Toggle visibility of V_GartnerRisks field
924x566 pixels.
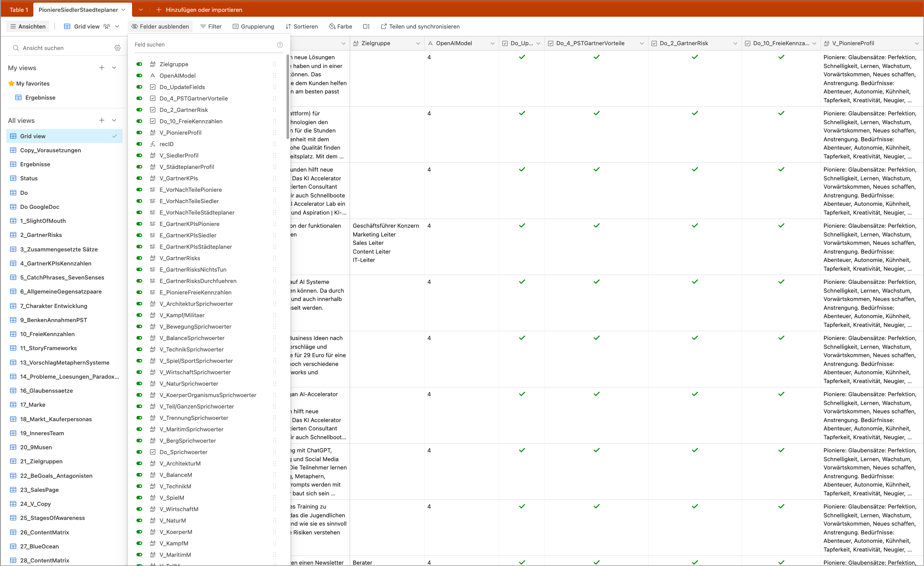tap(139, 258)
